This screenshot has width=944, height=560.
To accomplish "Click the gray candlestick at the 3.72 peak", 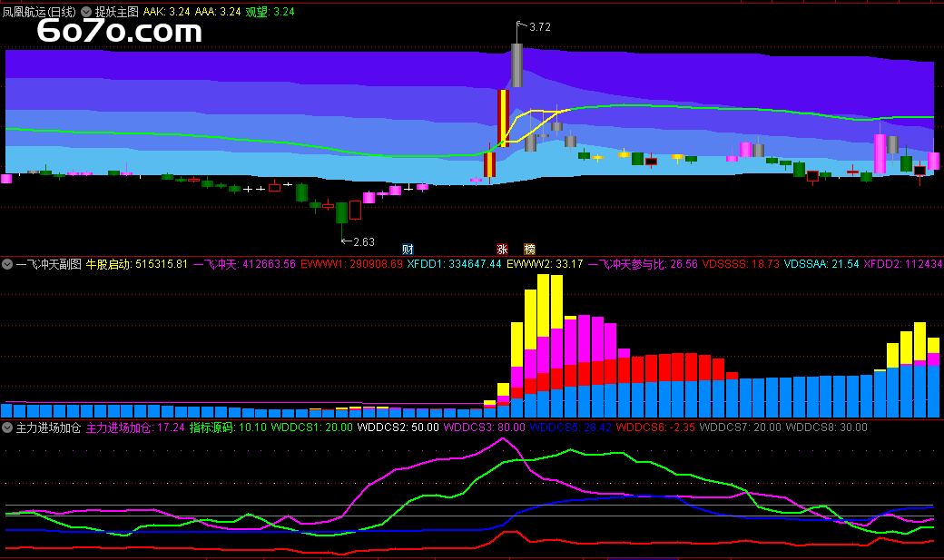I will coord(516,65).
